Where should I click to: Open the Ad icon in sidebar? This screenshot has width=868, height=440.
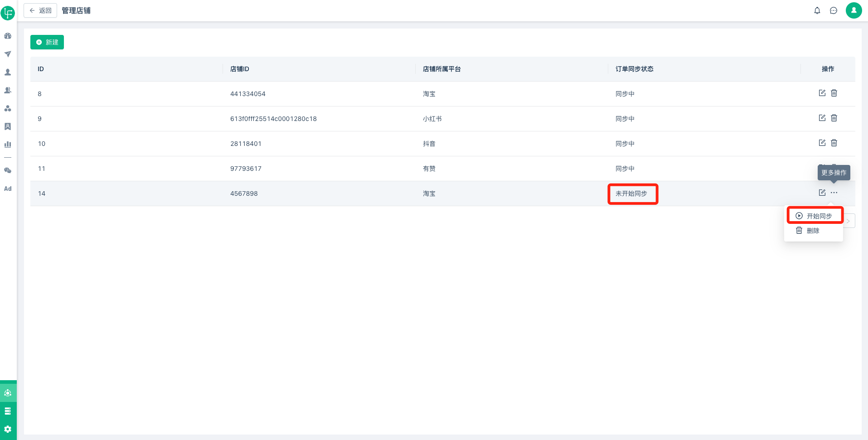click(8, 189)
